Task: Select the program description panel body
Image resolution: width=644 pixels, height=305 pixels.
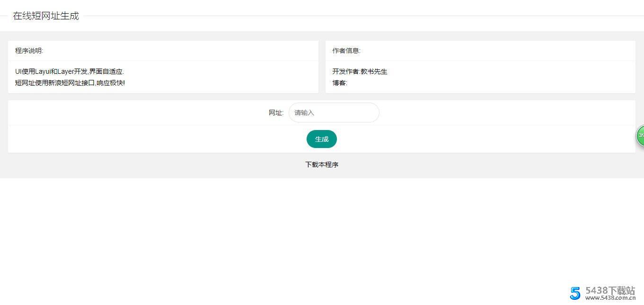Action: (163, 77)
